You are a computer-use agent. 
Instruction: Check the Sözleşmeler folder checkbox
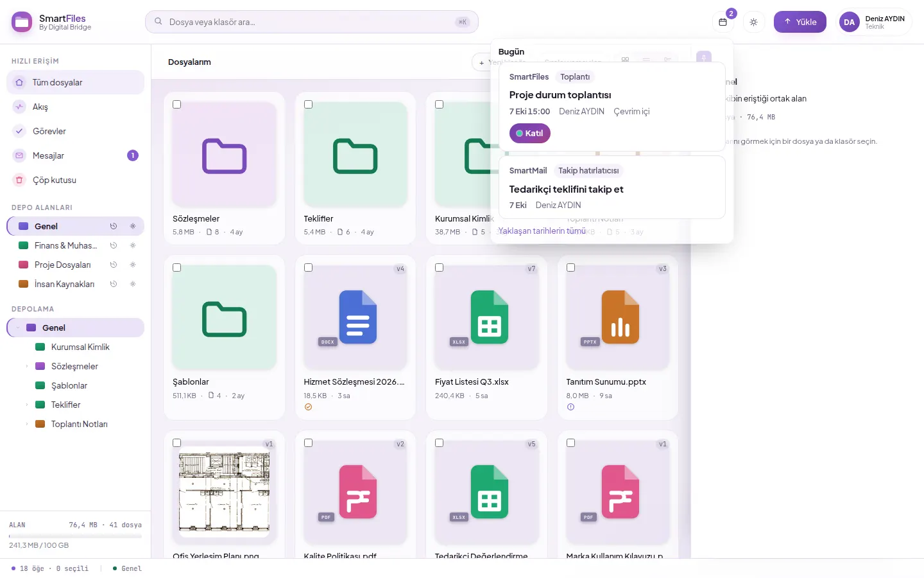[177, 105]
